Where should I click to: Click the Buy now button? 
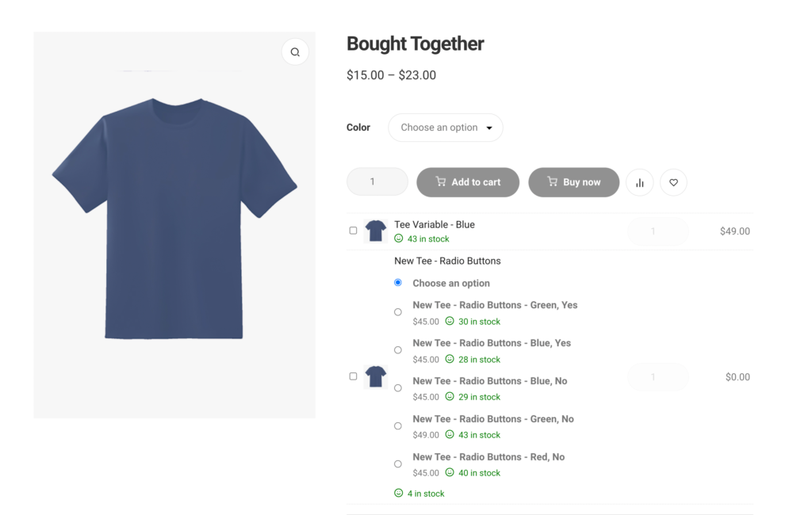click(x=573, y=182)
